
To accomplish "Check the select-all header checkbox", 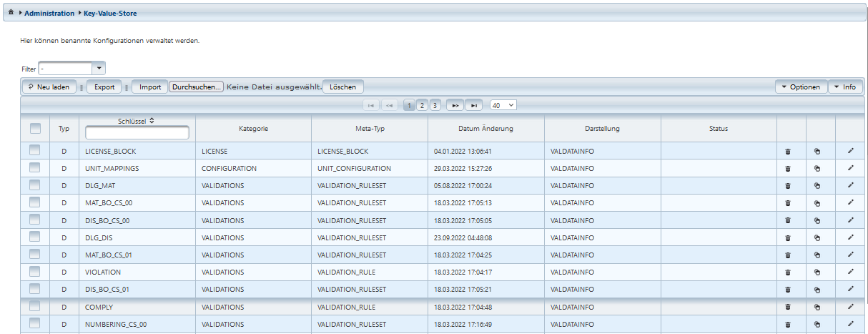I will 35,129.
